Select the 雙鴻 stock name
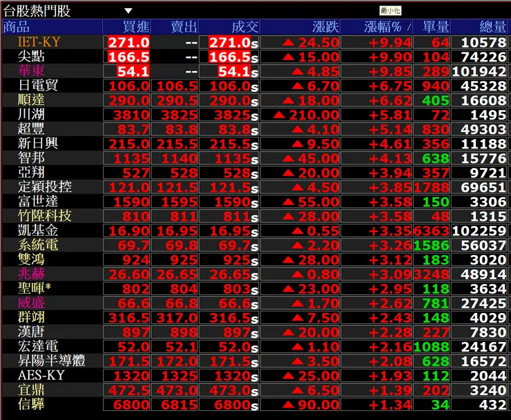Image resolution: width=511 pixels, height=420 pixels. [31, 259]
